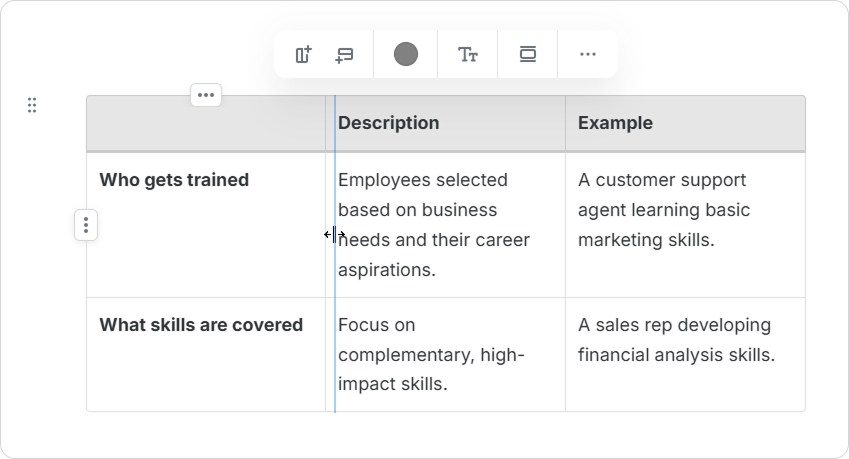The height and width of the screenshot is (459, 849).
Task: Select the Example header cell
Action: pyautogui.click(x=685, y=123)
